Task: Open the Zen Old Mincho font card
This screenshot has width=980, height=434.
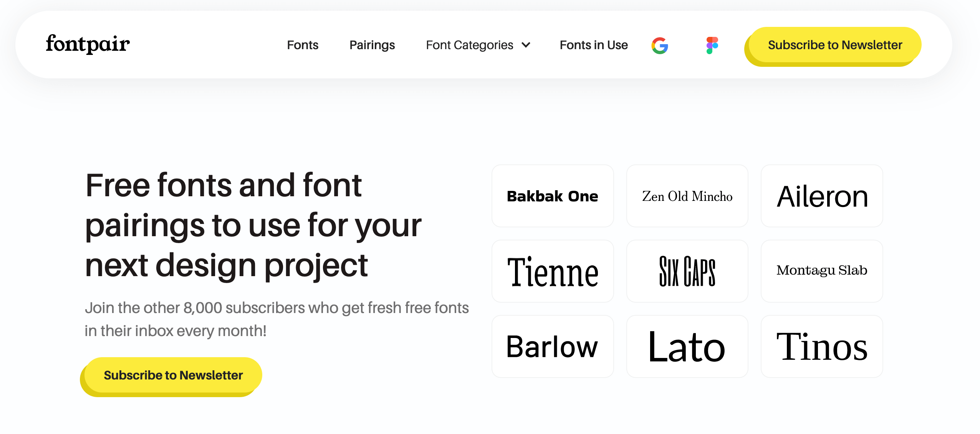Action: 687,196
